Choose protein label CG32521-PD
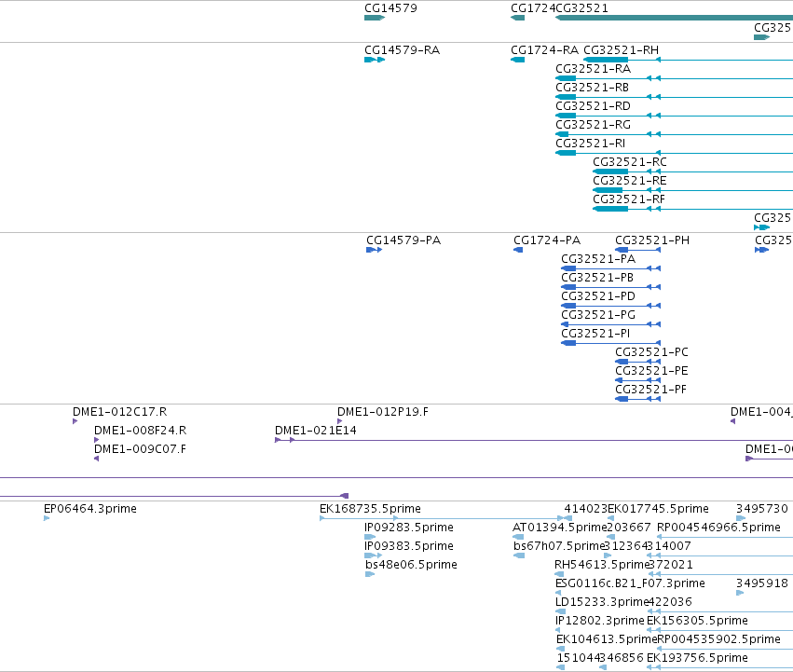793x672 pixels. pos(598,296)
